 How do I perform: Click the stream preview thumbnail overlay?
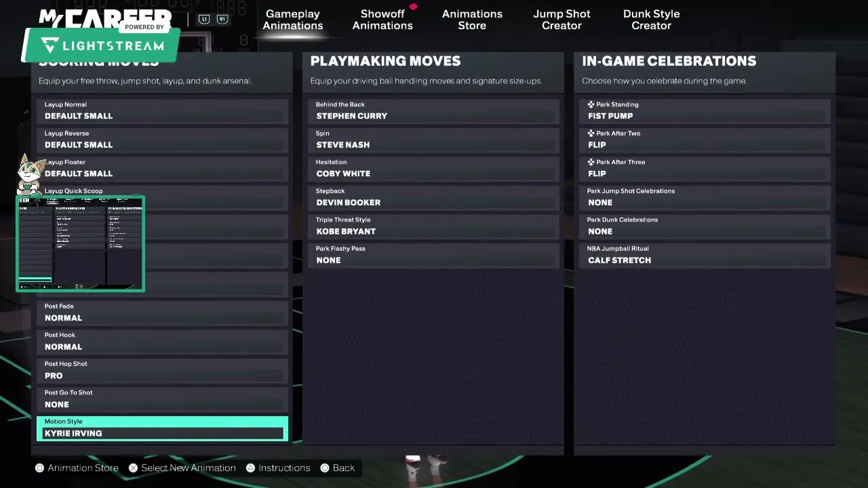(x=80, y=244)
